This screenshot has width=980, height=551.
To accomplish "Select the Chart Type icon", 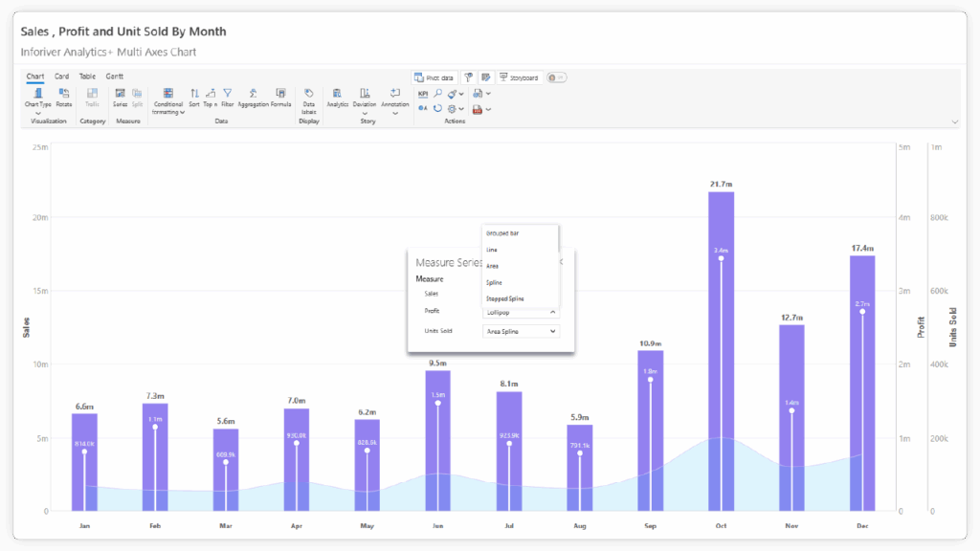I will click(37, 95).
